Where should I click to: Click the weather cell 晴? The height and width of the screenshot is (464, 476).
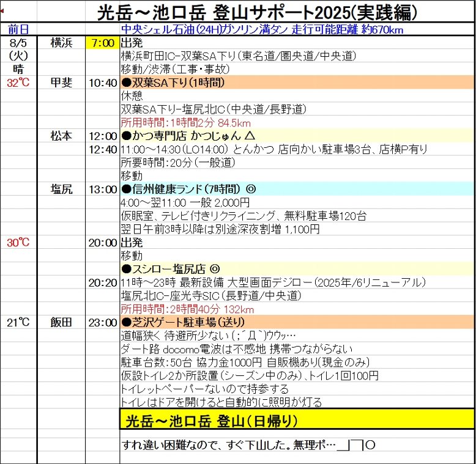[18, 69]
